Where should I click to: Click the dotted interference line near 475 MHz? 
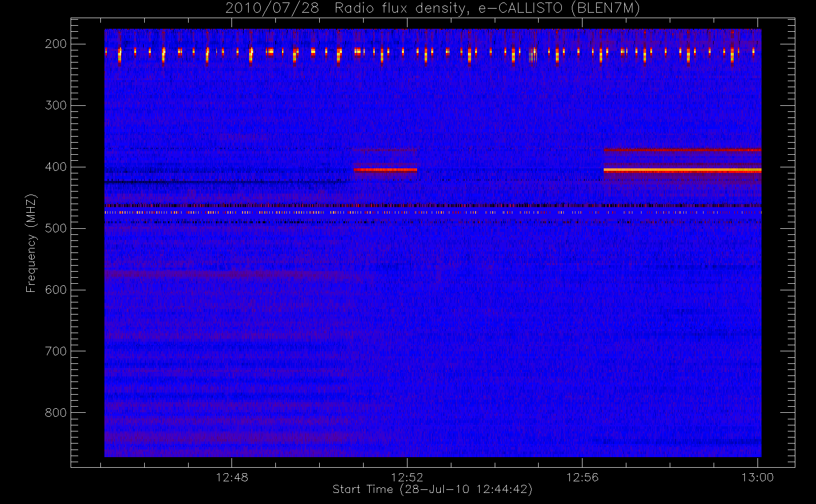click(433, 213)
